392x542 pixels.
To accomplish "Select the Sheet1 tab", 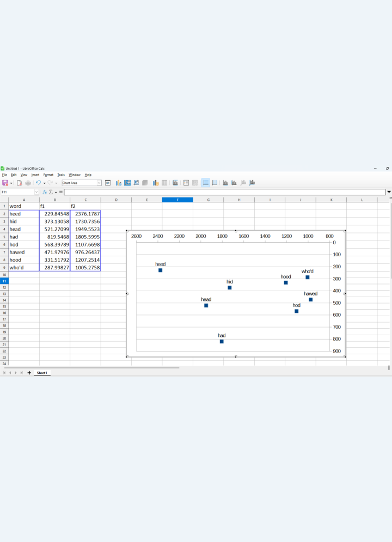I will coord(42,373).
